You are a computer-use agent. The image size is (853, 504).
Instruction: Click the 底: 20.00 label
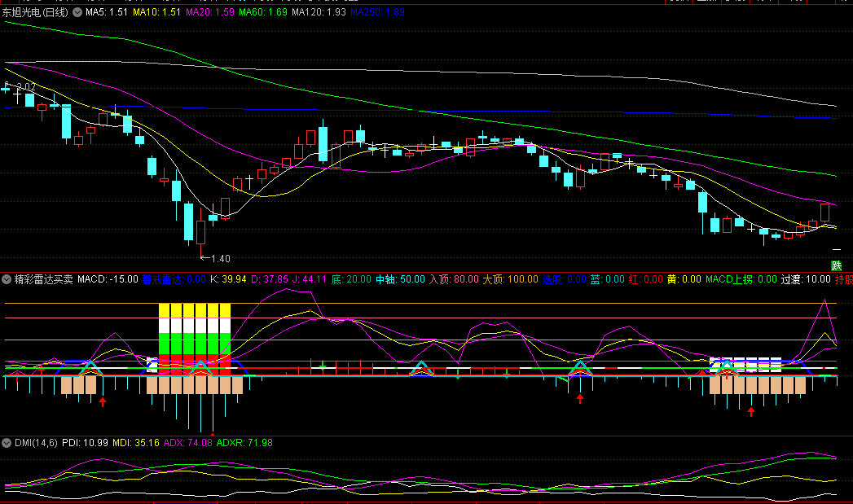[351, 279]
